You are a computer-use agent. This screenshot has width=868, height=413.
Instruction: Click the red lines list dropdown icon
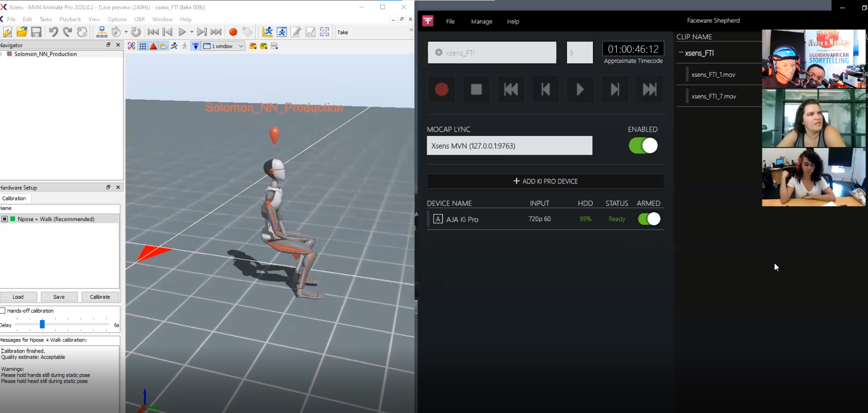click(275, 46)
